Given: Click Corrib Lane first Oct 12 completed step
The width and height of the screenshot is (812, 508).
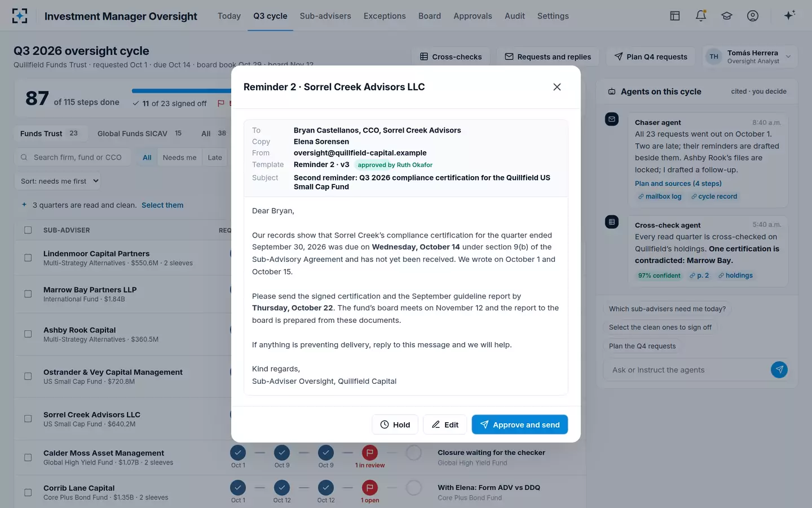Looking at the screenshot, I should [x=282, y=488].
